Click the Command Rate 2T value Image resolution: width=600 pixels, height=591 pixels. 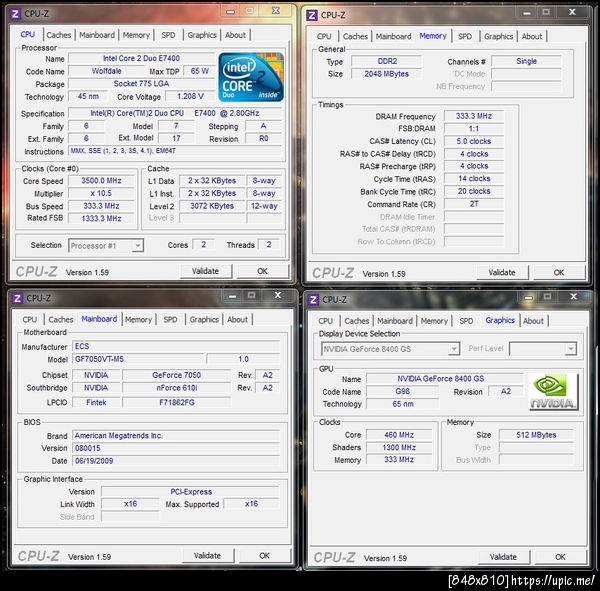pyautogui.click(x=474, y=204)
